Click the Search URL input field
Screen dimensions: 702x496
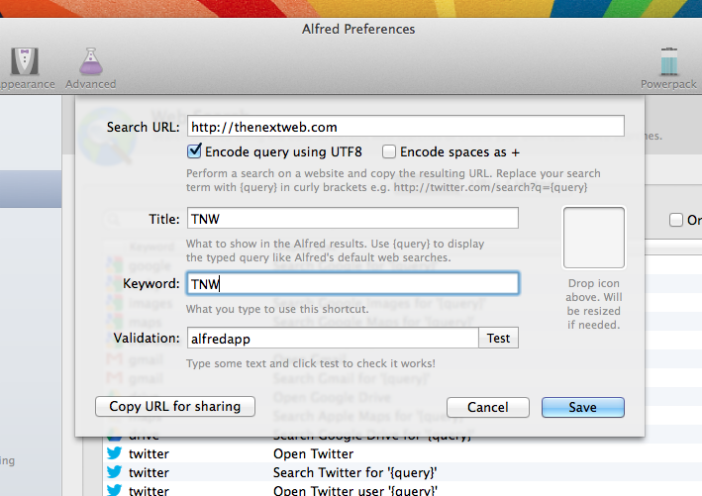pos(406,127)
